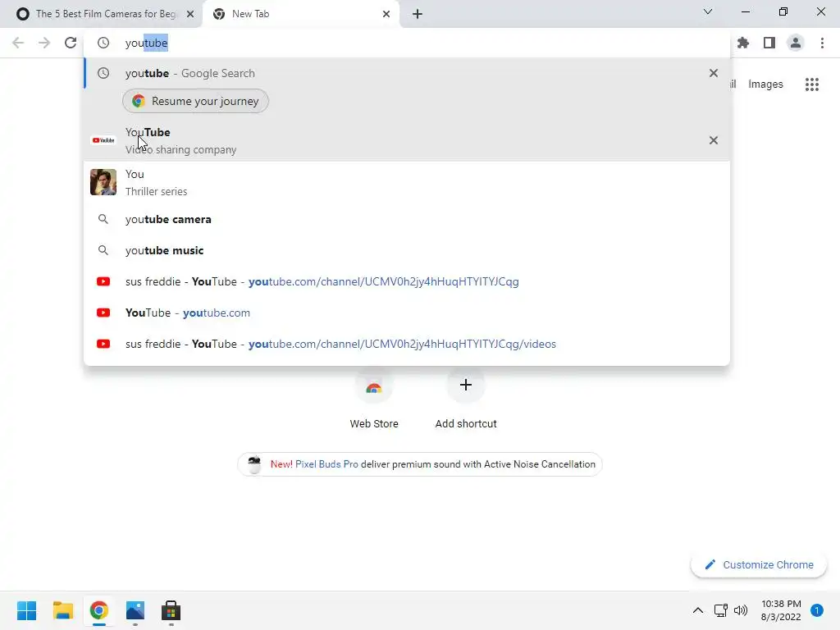Open the notification badge icon
This screenshot has height=630, width=840.
[x=817, y=610]
